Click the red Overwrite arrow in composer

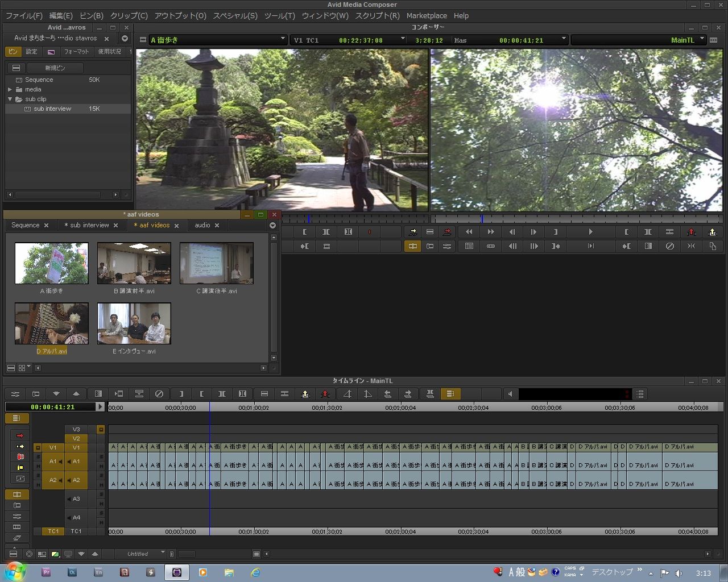click(x=447, y=232)
